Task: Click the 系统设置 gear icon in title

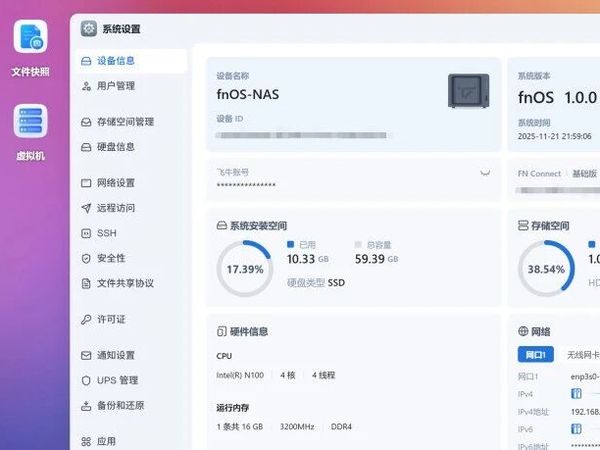Action: 89,29
